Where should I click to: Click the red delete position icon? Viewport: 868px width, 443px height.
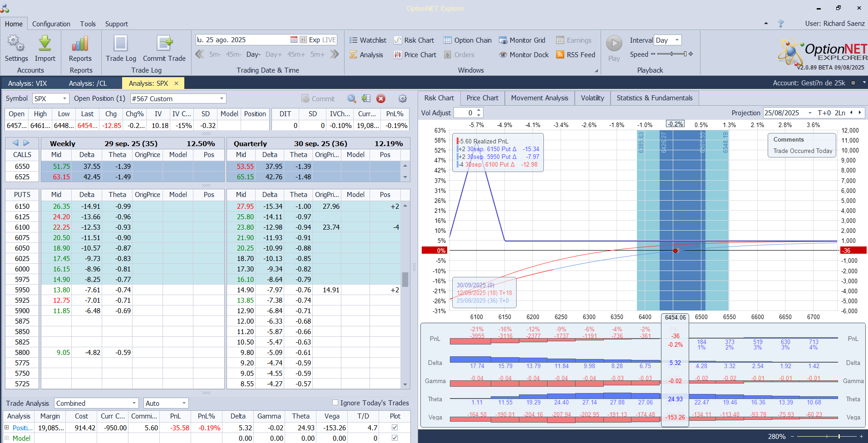pyautogui.click(x=381, y=98)
